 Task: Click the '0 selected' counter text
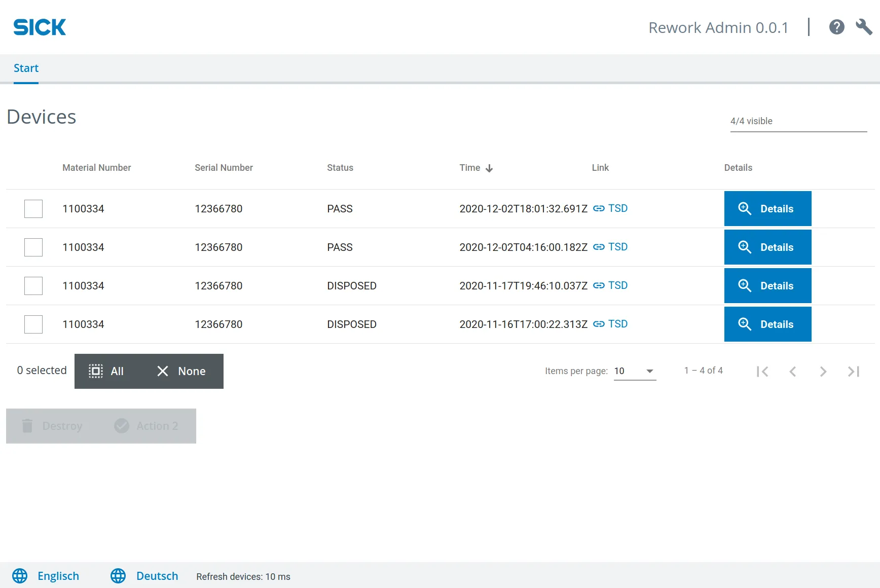(42, 371)
